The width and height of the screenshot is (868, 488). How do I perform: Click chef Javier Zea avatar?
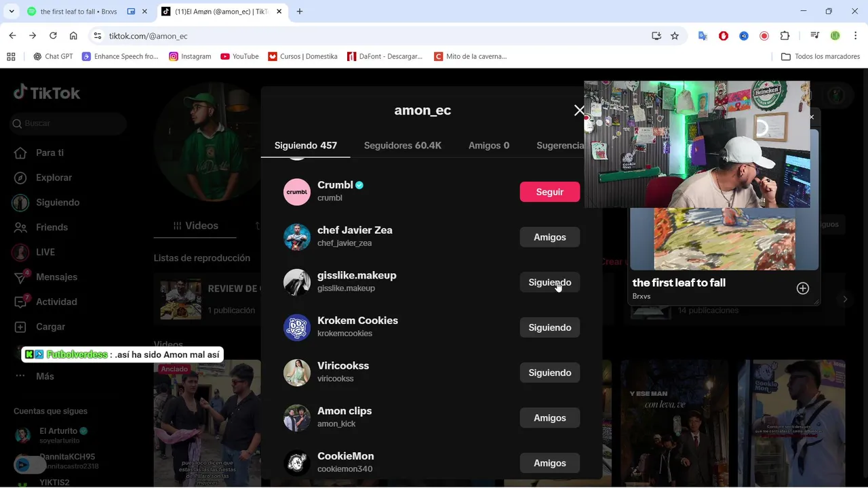point(297,237)
